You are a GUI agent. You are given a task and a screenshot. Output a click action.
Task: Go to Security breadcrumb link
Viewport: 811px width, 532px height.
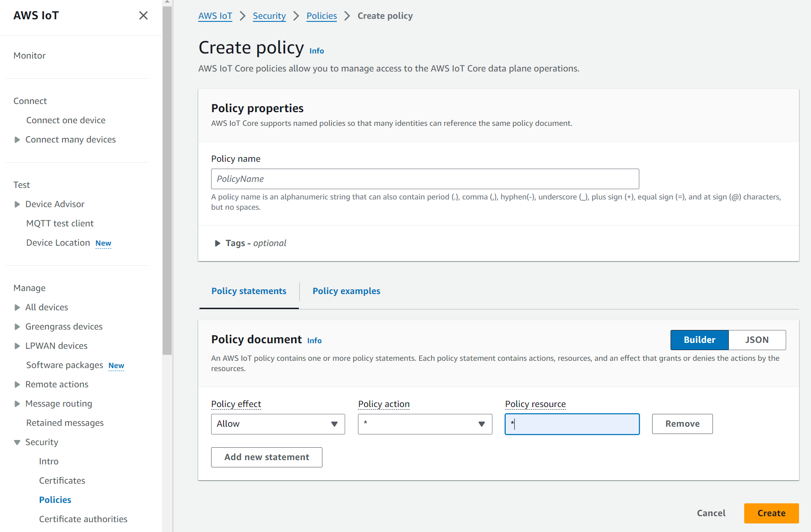pos(269,16)
